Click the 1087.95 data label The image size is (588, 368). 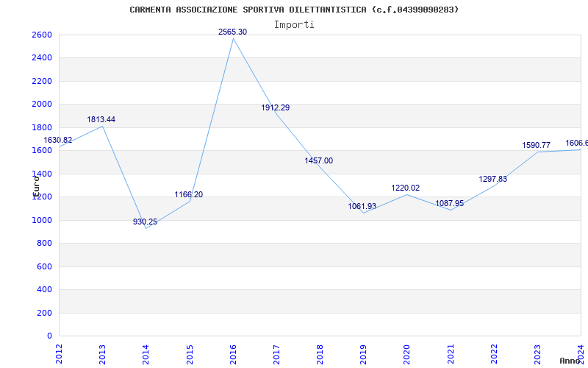450,204
